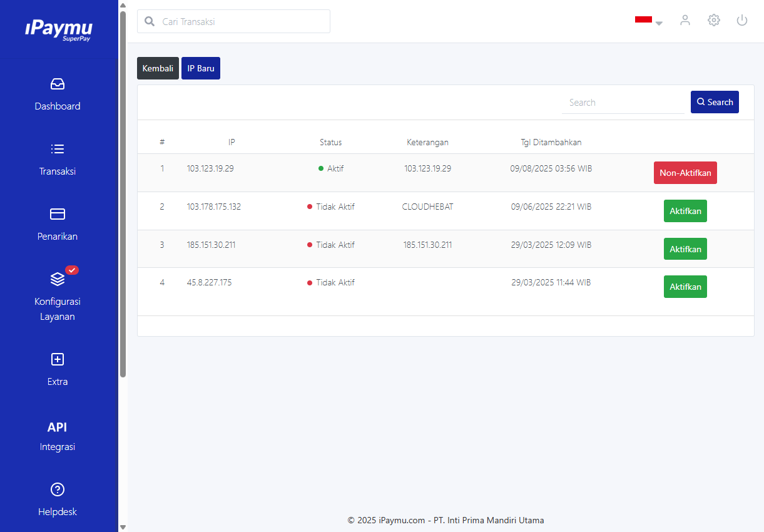This screenshot has height=532, width=764.
Task: Click the sidebar scrollbar thumb
Action: point(123,194)
